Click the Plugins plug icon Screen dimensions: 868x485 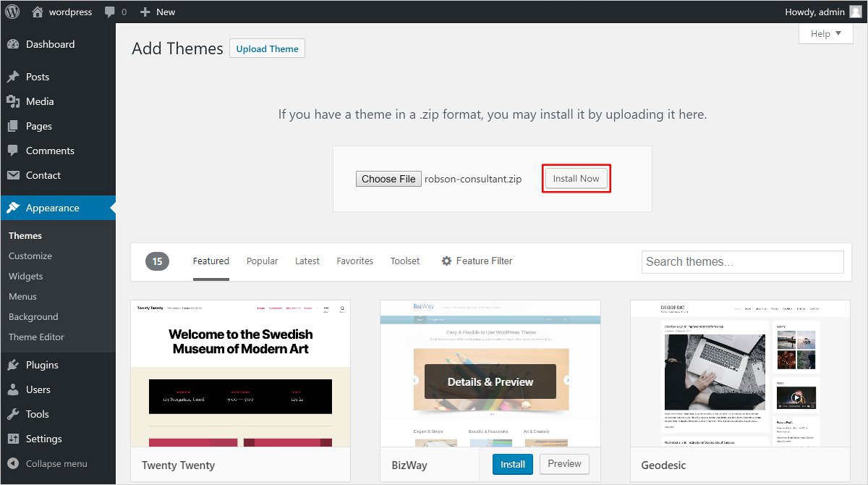(x=13, y=365)
